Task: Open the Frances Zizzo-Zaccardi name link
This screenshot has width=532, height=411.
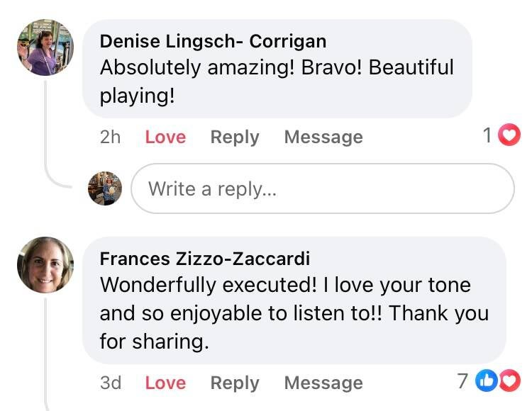Action: point(204,259)
